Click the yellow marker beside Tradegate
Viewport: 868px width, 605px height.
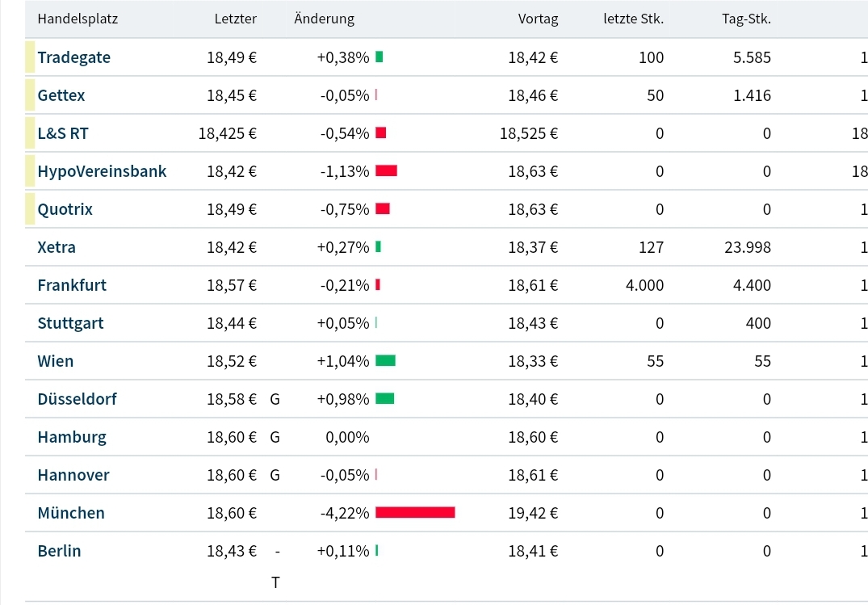click(x=30, y=57)
